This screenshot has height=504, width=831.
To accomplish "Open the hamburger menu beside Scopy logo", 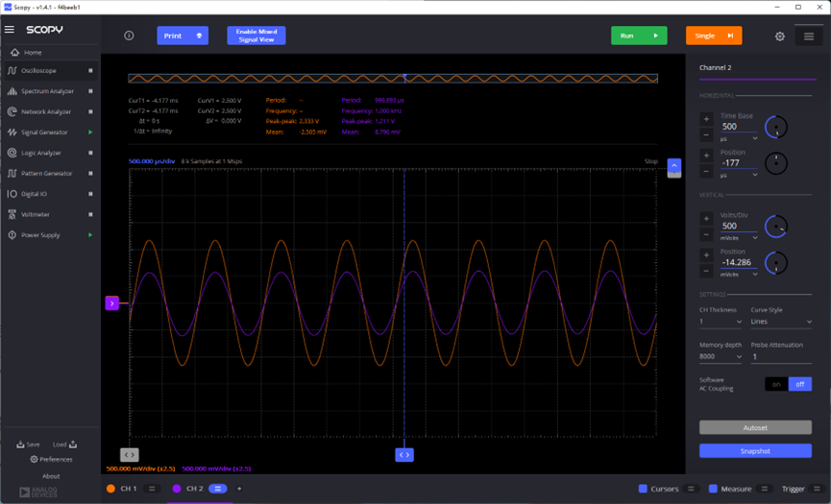I will [x=10, y=30].
